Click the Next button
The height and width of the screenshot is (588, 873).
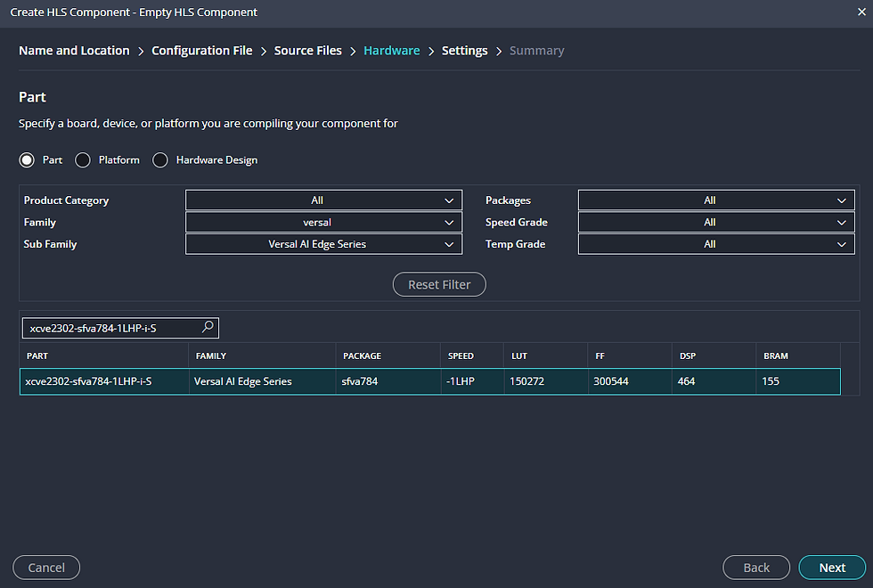tap(831, 568)
